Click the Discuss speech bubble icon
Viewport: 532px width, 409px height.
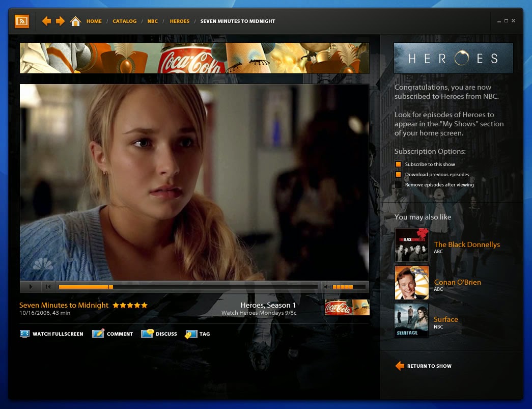[147, 333]
